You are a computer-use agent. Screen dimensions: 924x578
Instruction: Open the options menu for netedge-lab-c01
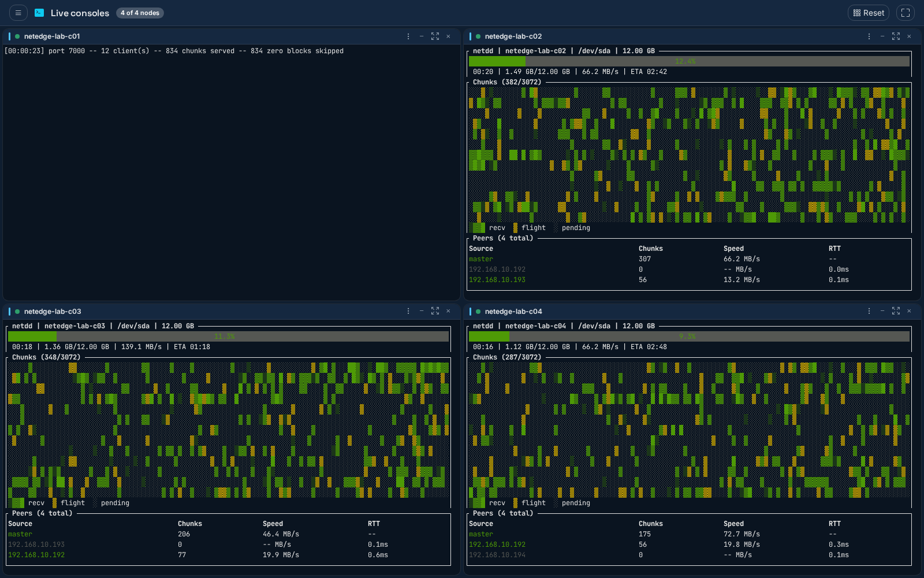pyautogui.click(x=408, y=36)
